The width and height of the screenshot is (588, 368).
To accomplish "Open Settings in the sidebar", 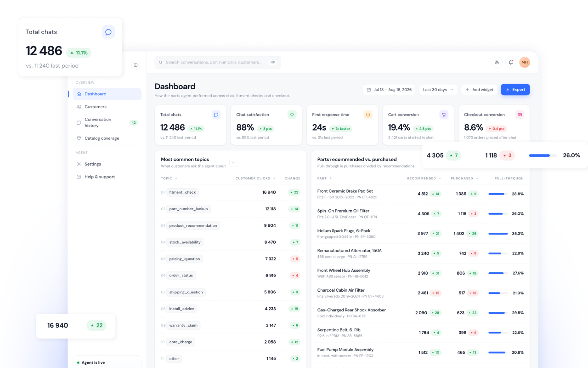I will [107, 164].
